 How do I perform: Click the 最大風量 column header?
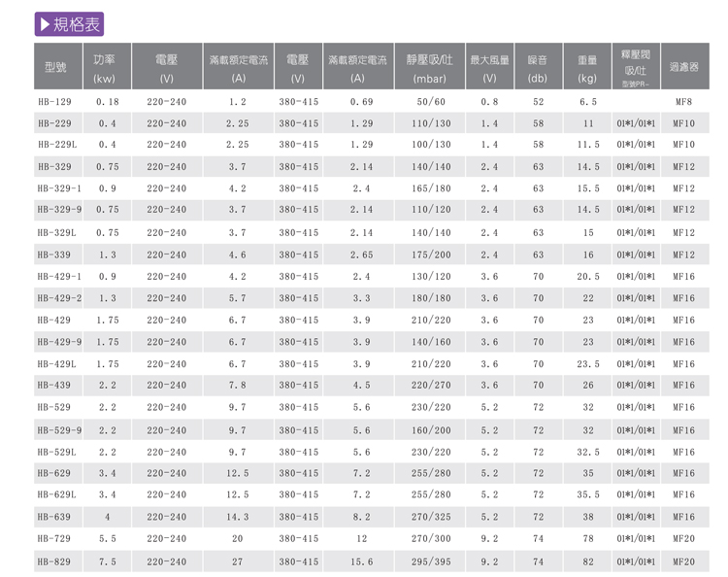click(x=489, y=69)
